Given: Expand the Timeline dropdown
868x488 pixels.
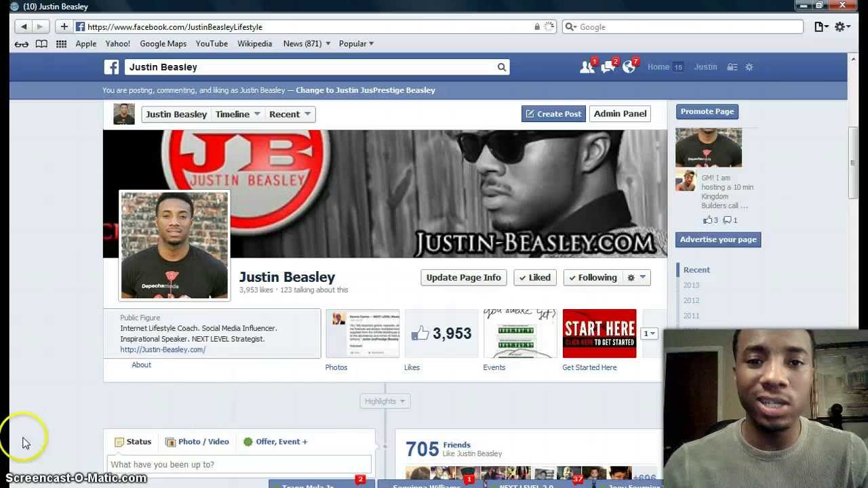Looking at the screenshot, I should click(x=237, y=114).
